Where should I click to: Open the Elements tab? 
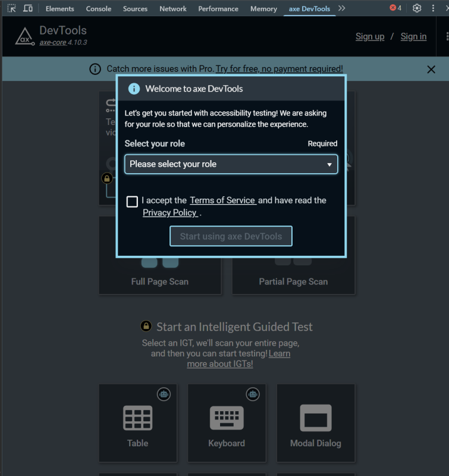pos(59,9)
